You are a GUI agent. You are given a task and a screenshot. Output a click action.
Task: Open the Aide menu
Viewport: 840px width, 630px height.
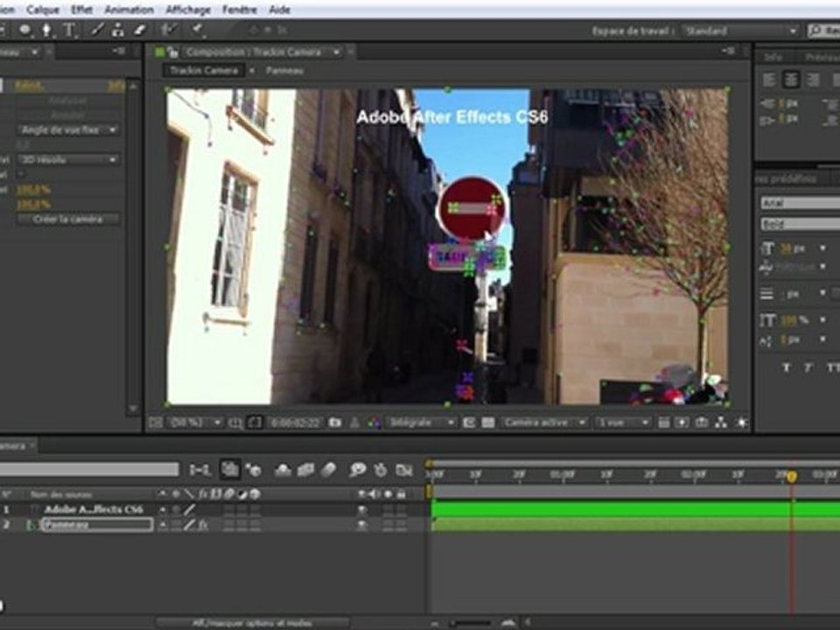(279, 10)
